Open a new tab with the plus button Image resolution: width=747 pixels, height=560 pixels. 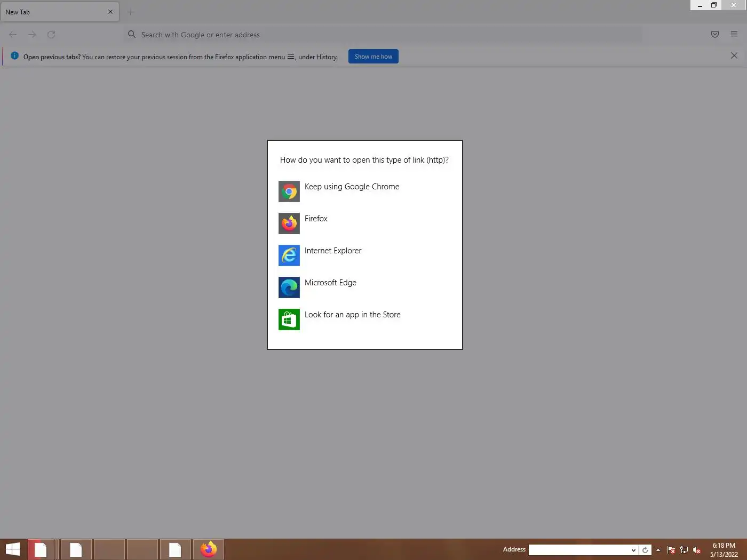[131, 12]
